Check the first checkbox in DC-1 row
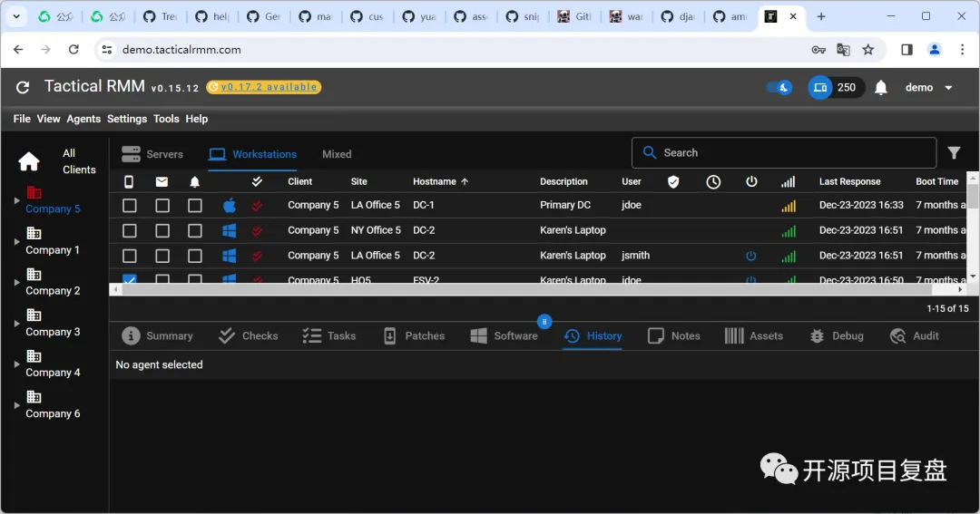This screenshot has height=514, width=980. 130,206
